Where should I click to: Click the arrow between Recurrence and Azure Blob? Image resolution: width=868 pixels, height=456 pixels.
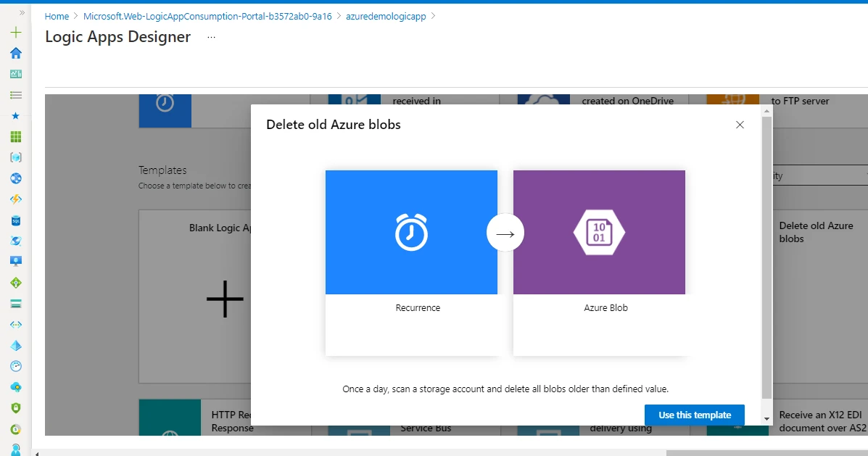coord(505,232)
